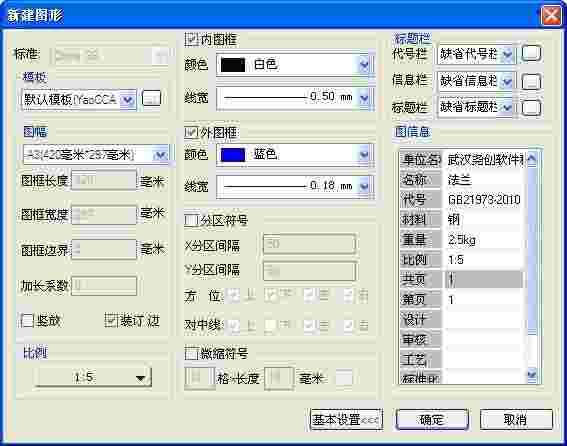Select the highlighted 共页 value cell
The height and width of the screenshot is (446, 567).
tap(485, 279)
